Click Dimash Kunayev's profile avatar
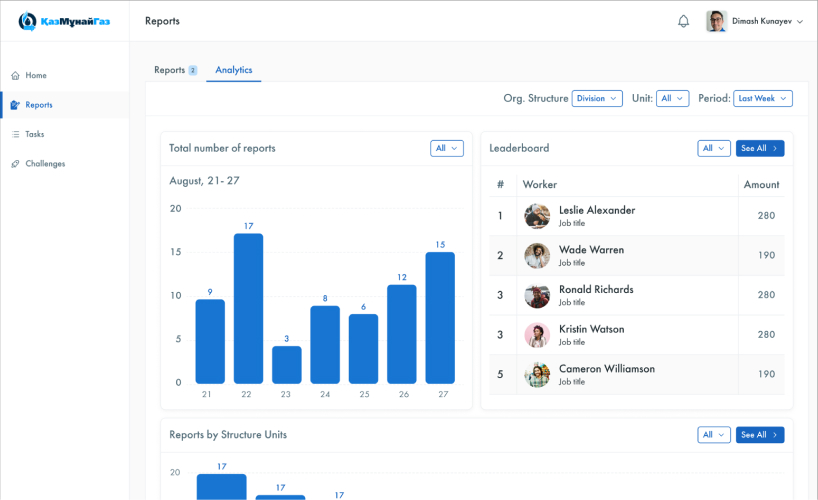This screenshot has width=818, height=500. pyautogui.click(x=716, y=21)
